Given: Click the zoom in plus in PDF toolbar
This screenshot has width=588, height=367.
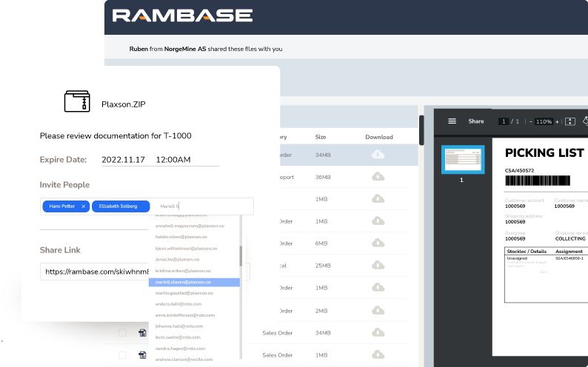Looking at the screenshot, I should click(x=557, y=121).
